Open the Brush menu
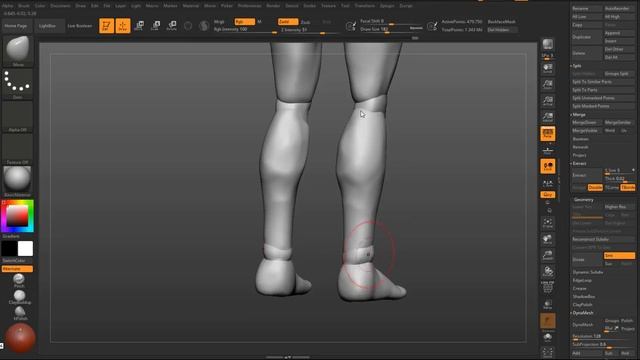The height and width of the screenshot is (360, 640). (24, 6)
